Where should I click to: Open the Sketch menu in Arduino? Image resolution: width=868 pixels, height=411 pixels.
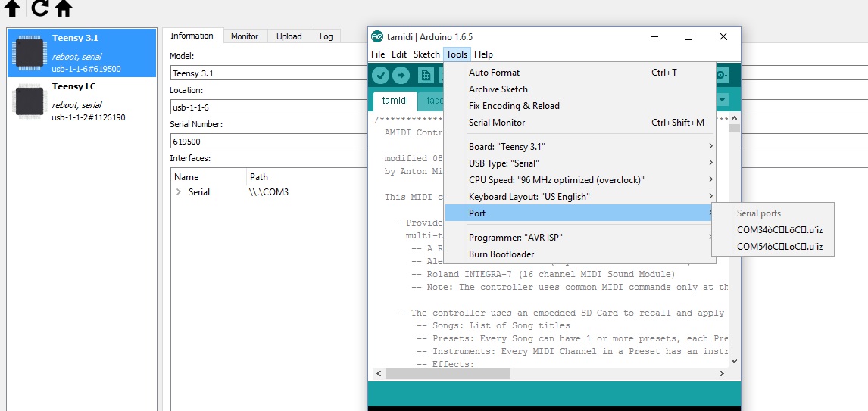426,54
